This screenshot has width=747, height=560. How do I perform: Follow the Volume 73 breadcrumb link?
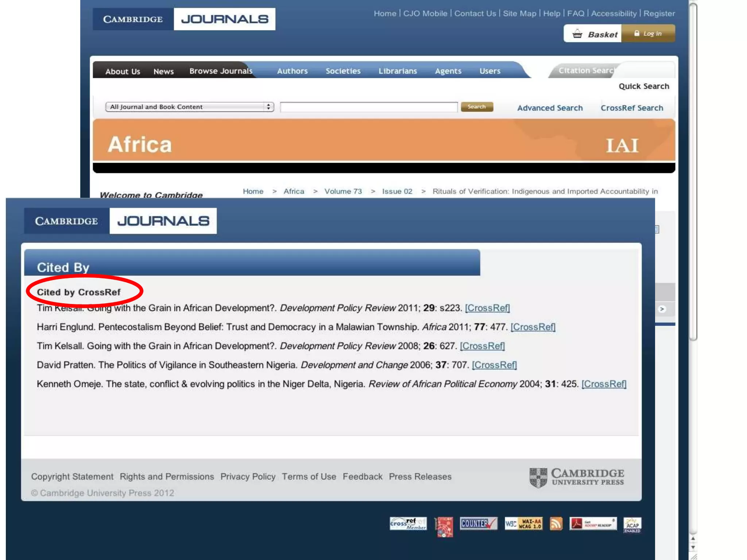343,191
